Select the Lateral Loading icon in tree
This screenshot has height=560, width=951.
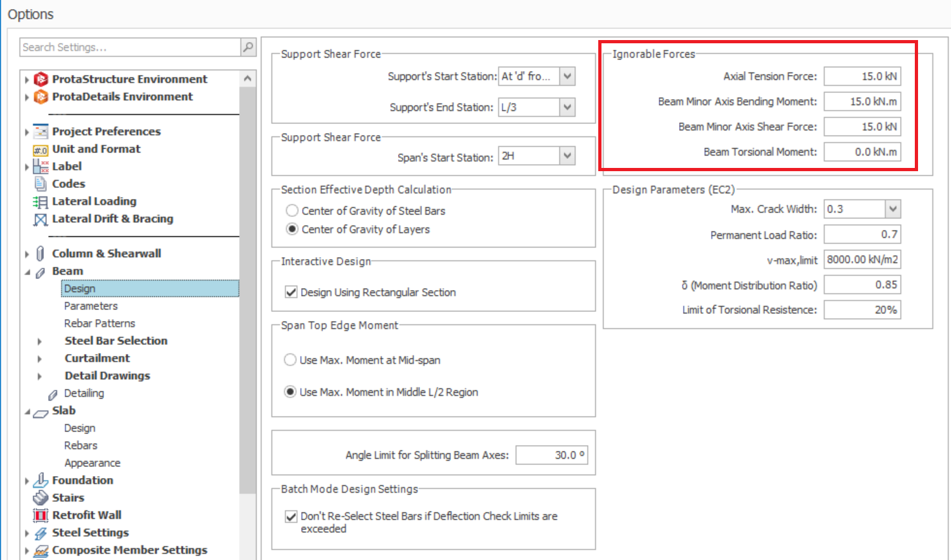point(41,202)
